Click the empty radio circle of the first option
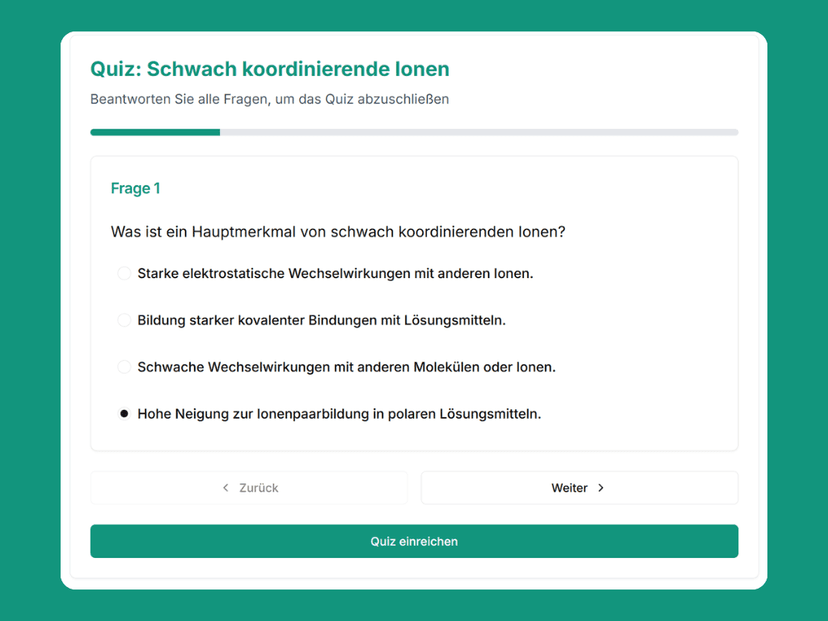The width and height of the screenshot is (828, 621). (x=123, y=272)
